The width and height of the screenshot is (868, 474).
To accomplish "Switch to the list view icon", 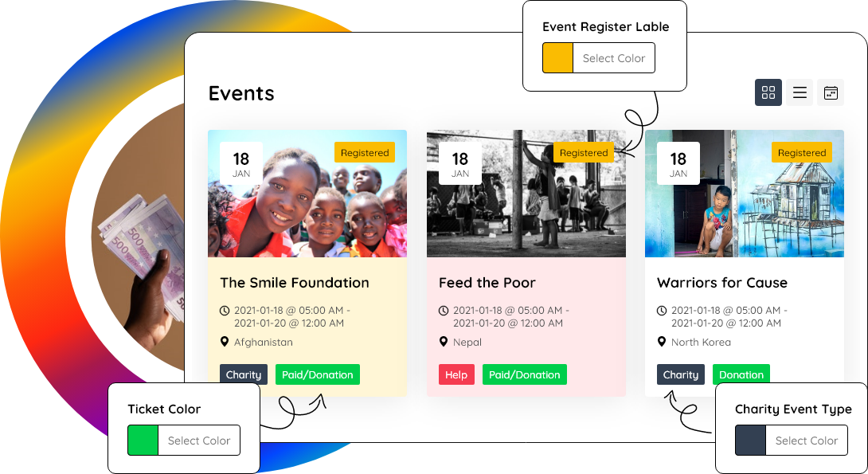I will 800,92.
